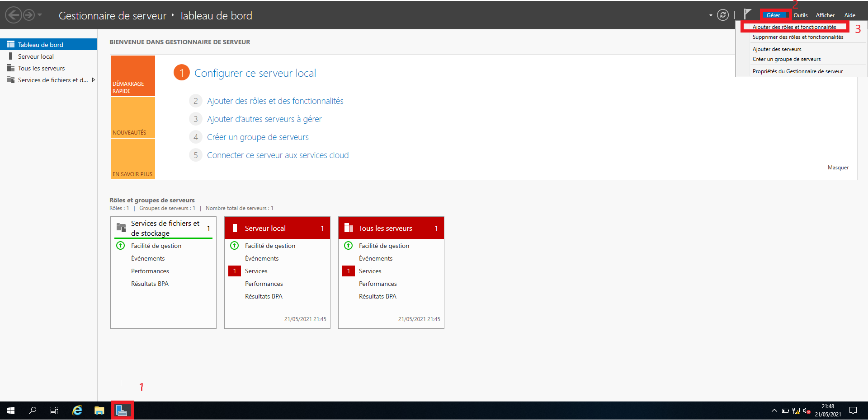
Task: Click the Créer un groupe de serveurs link
Action: 258,137
